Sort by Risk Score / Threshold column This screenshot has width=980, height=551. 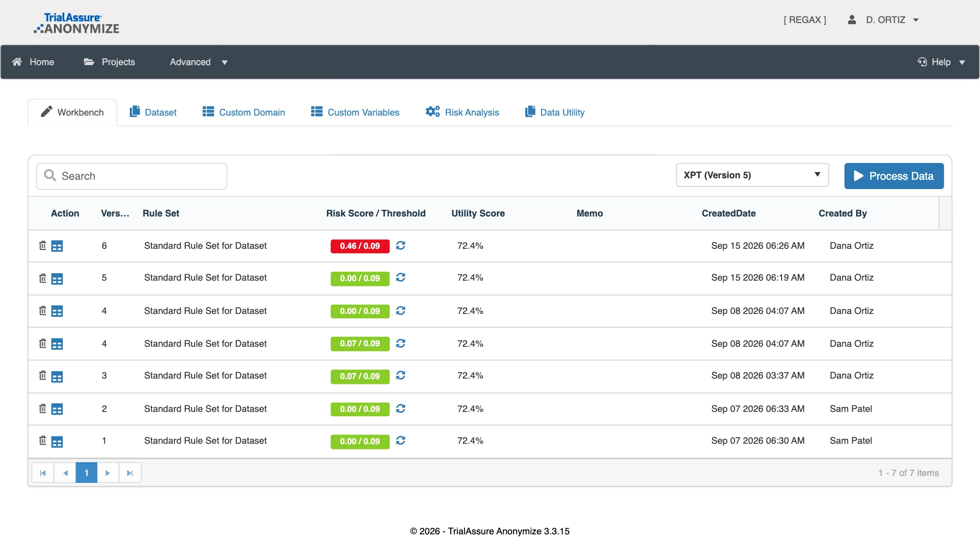376,214
